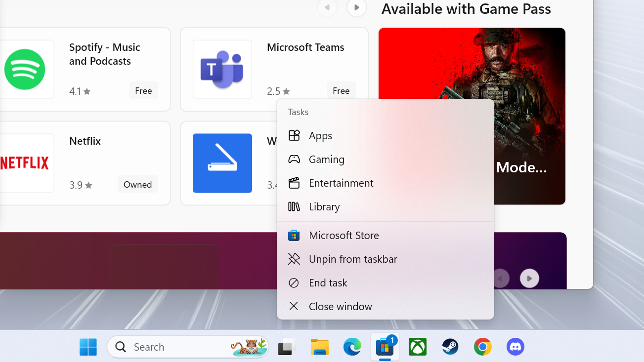Image resolution: width=644 pixels, height=362 pixels.
Task: Open the Modern Warfare Game Pass banner
Action: click(472, 116)
